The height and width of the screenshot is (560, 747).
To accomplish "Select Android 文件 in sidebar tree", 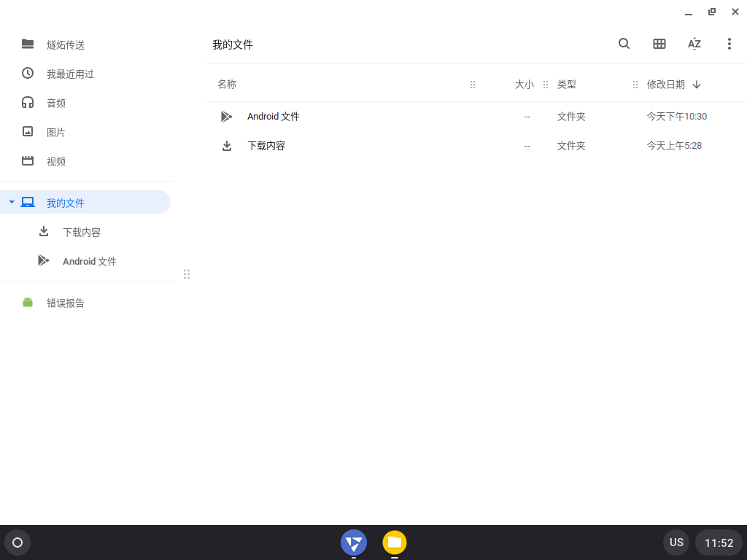I will pyautogui.click(x=89, y=261).
